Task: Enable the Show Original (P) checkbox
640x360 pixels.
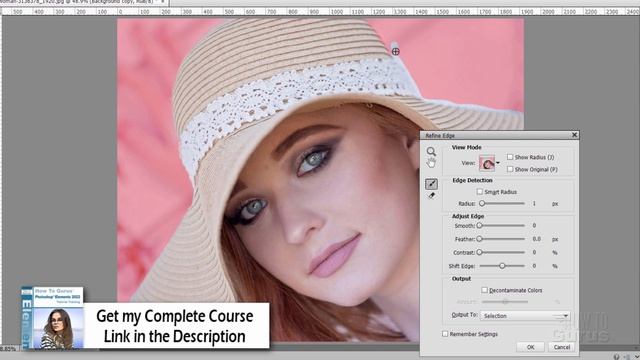Action: [510, 169]
